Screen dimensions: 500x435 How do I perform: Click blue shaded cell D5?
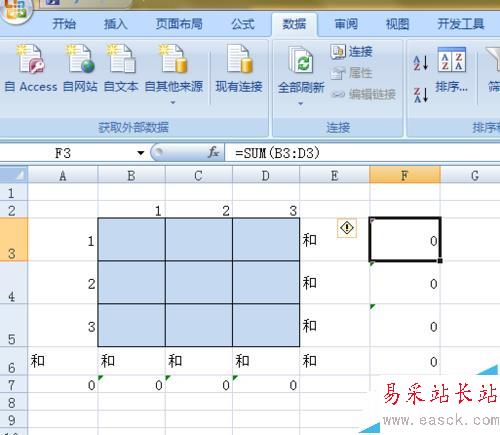point(266,325)
